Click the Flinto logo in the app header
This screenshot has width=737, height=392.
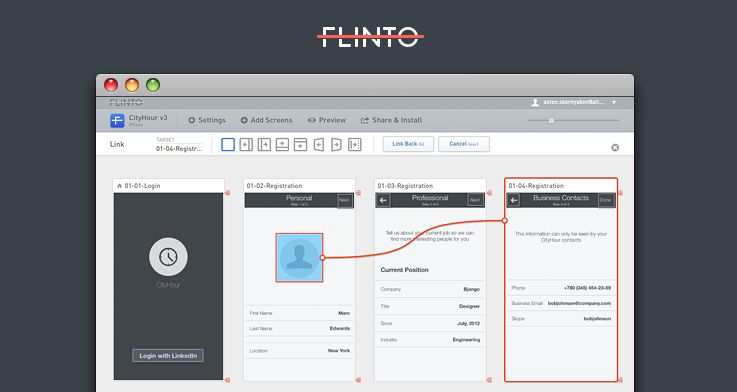click(126, 102)
